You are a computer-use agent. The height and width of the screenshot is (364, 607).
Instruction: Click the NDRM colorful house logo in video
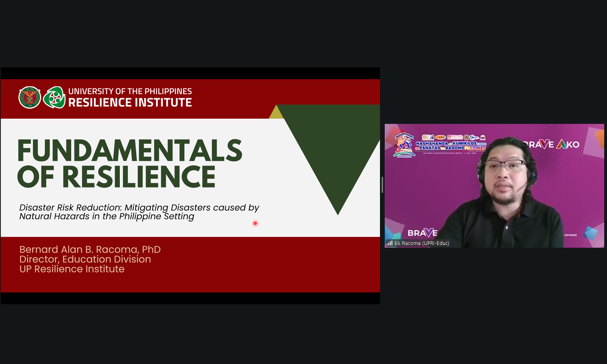[x=403, y=145]
